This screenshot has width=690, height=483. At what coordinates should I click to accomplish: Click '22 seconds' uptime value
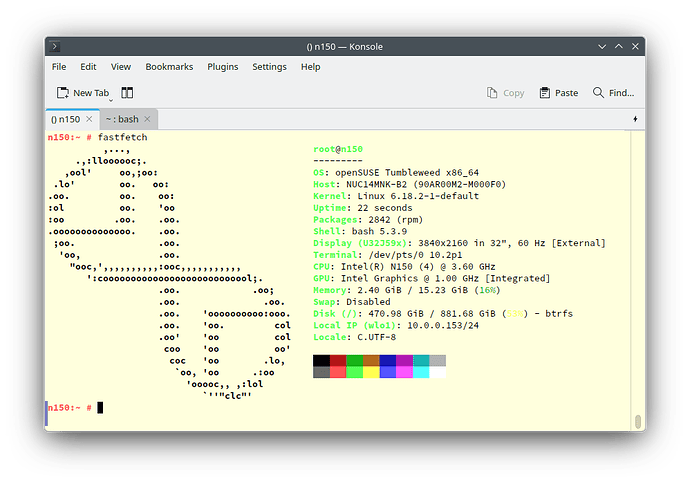coord(385,208)
